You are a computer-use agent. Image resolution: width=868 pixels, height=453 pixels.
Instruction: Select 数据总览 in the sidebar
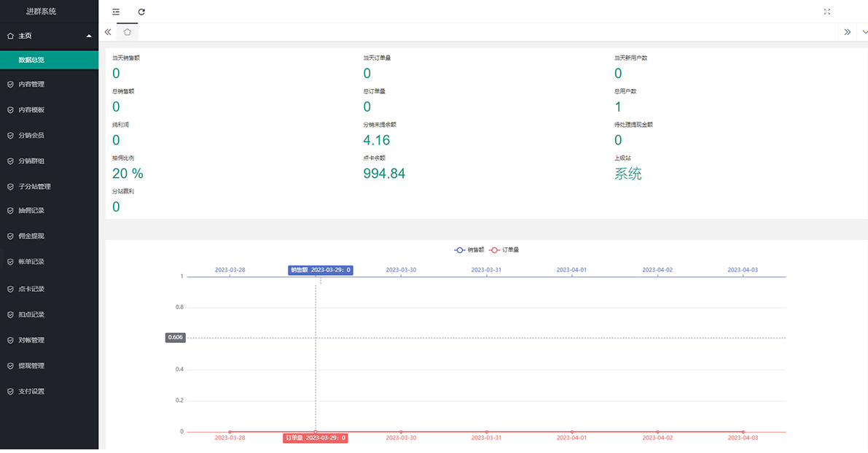click(x=50, y=60)
